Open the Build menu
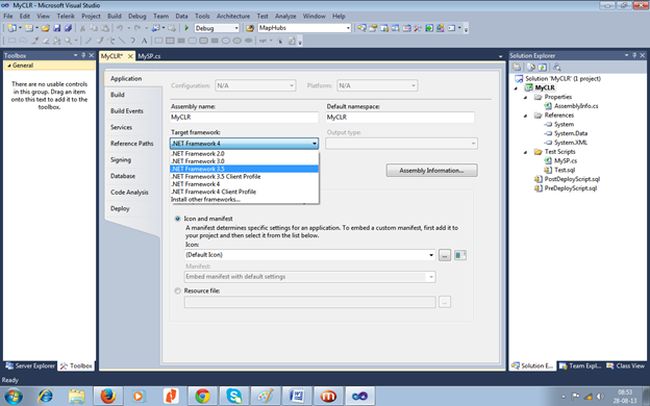 pyautogui.click(x=114, y=16)
